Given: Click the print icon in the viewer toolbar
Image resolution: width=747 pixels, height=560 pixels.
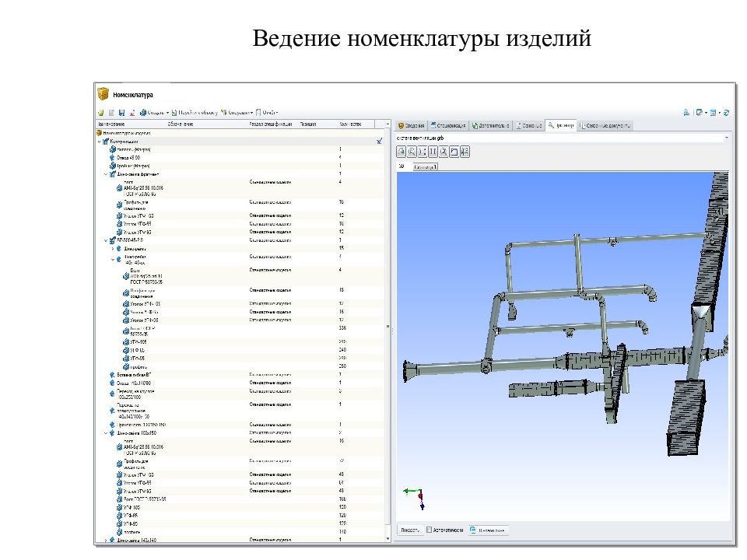Looking at the screenshot, I should 402,152.
